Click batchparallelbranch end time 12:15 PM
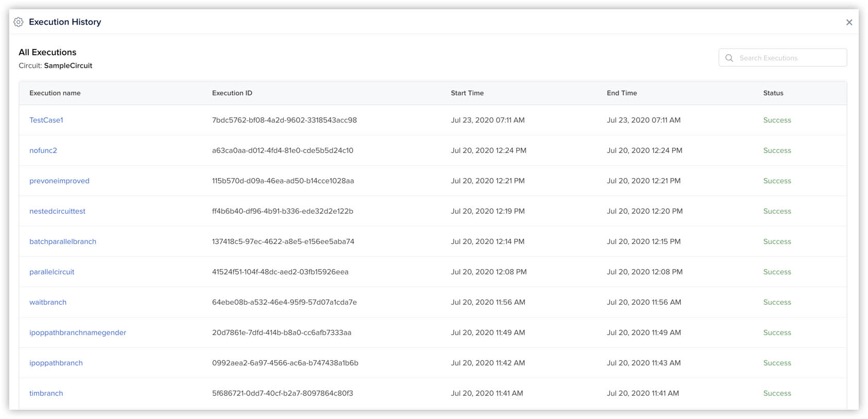Image resolution: width=868 pixels, height=419 pixels. 644,241
